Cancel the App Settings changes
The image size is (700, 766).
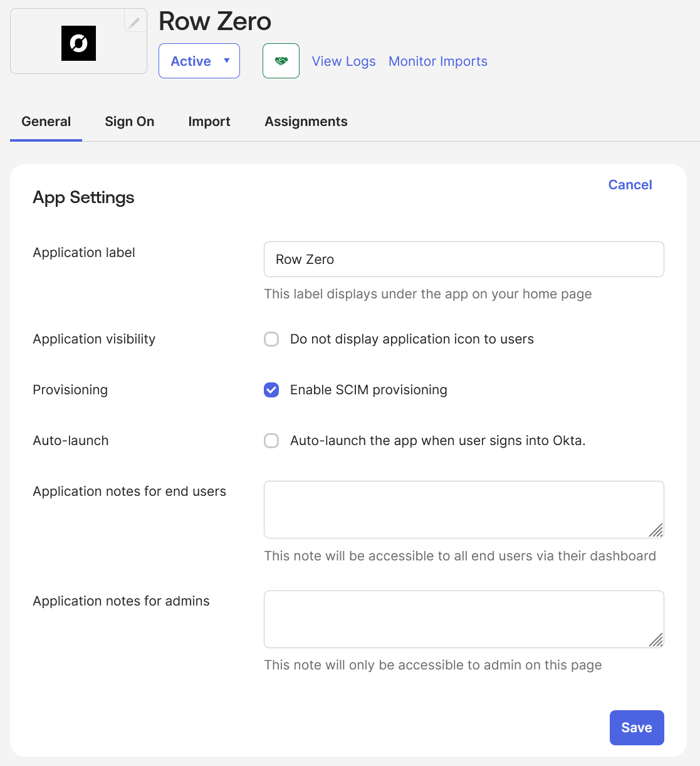coord(630,184)
